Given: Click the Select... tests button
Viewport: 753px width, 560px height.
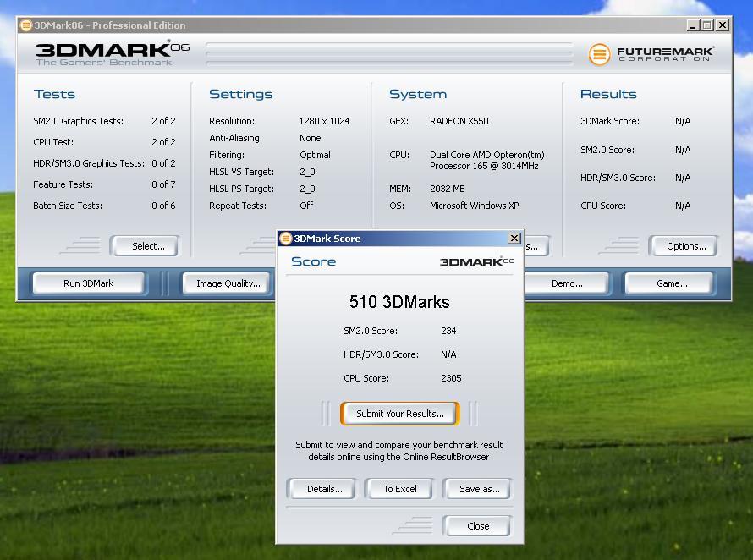Looking at the screenshot, I should coord(145,246).
